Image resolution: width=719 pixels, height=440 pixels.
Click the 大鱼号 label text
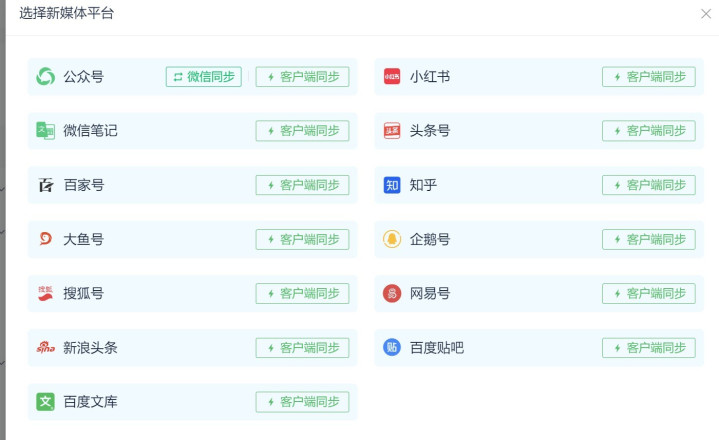(83, 239)
